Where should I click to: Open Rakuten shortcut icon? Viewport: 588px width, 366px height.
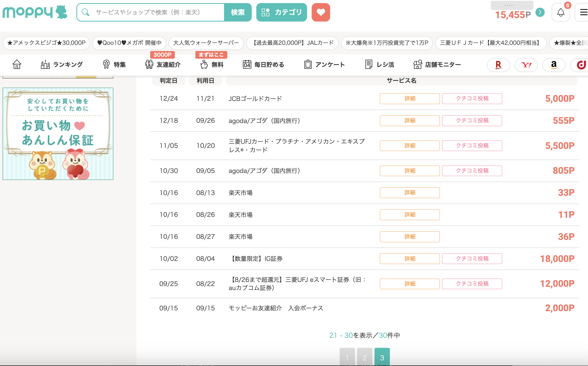498,65
